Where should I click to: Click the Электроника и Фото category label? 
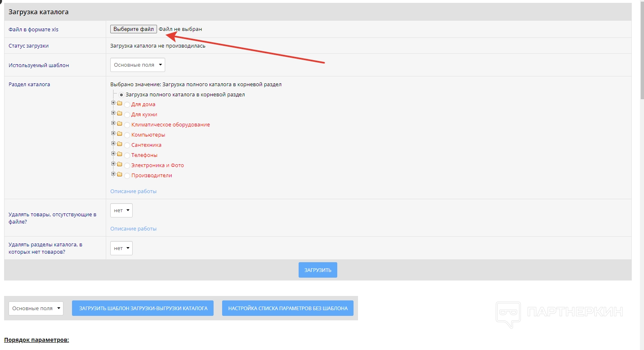(157, 165)
